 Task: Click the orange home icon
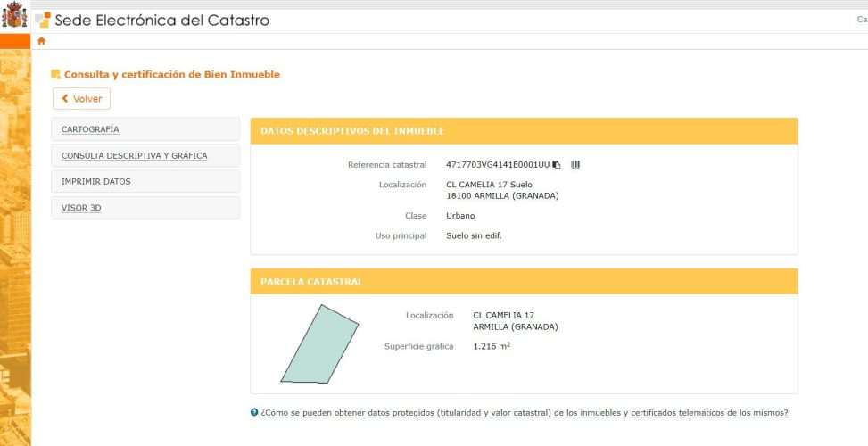[x=42, y=41]
